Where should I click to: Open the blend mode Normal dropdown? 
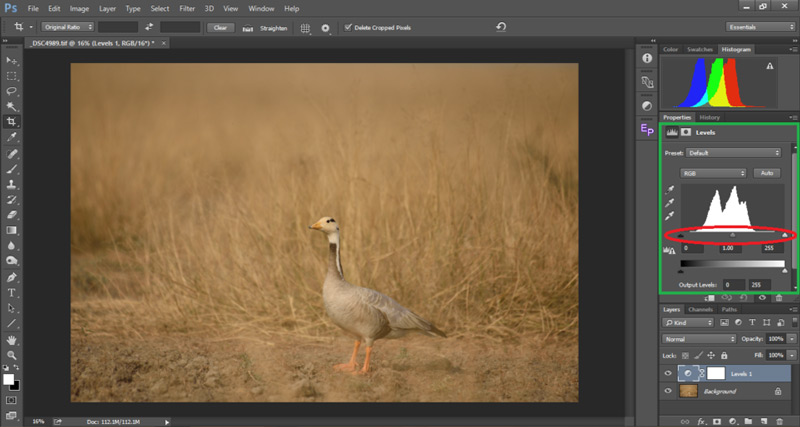(698, 339)
